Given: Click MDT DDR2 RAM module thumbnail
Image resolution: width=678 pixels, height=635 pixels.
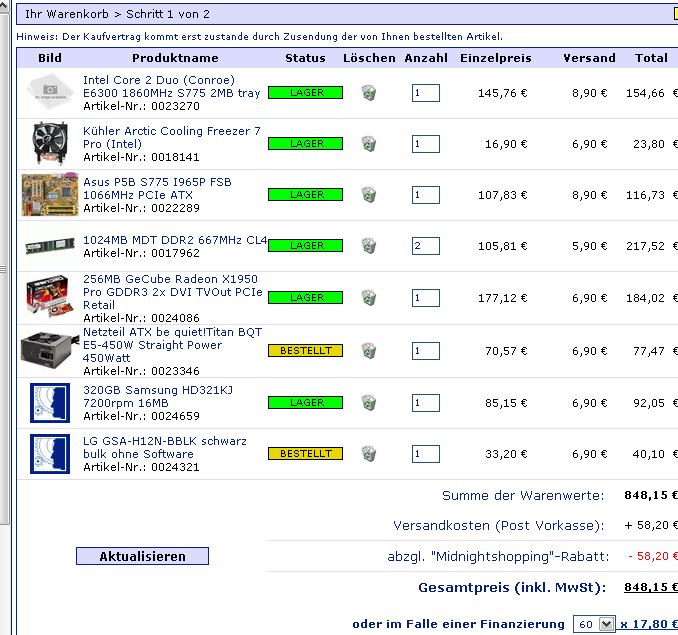Looking at the screenshot, I should coord(50,246).
